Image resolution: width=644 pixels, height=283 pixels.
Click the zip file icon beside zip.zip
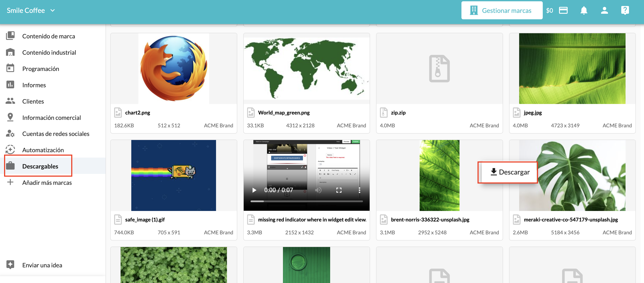pyautogui.click(x=384, y=112)
